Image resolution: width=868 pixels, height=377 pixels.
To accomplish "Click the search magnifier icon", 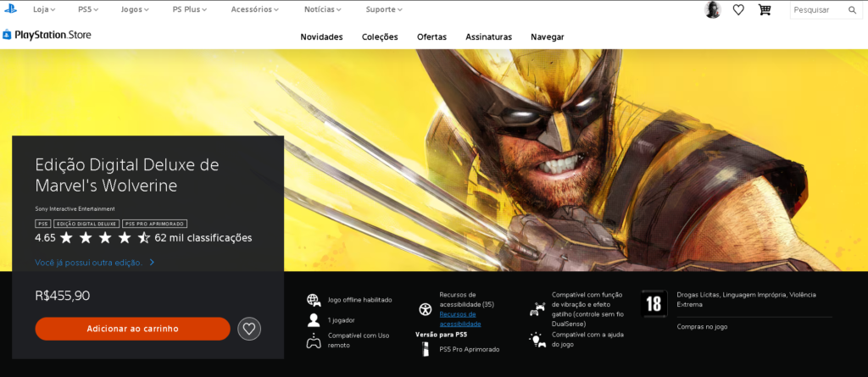I will (x=852, y=10).
